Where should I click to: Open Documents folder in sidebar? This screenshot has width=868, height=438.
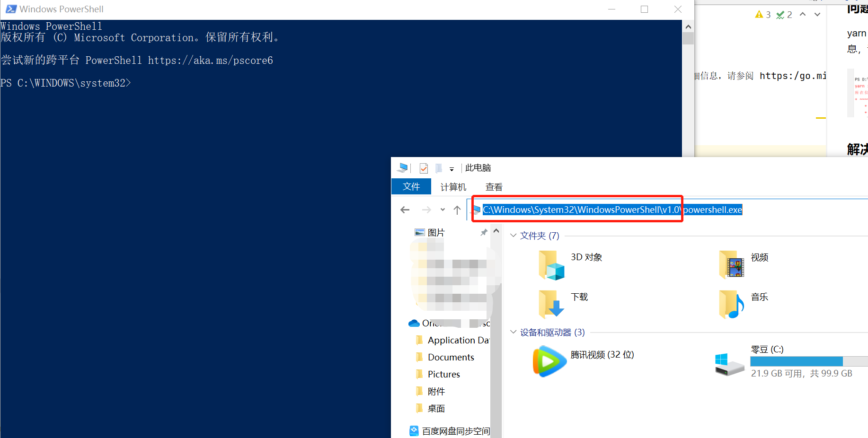(x=445, y=357)
